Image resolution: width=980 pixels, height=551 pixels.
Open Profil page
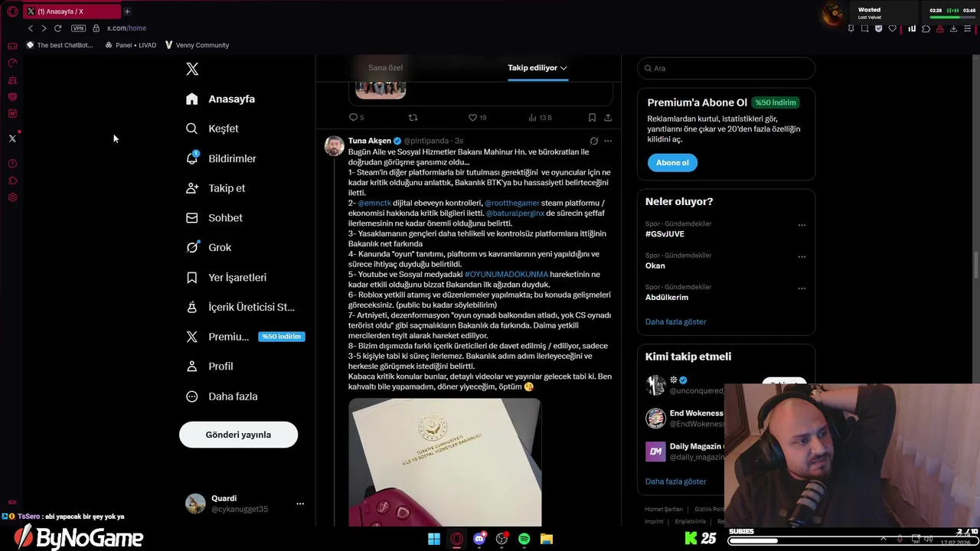[209, 367]
